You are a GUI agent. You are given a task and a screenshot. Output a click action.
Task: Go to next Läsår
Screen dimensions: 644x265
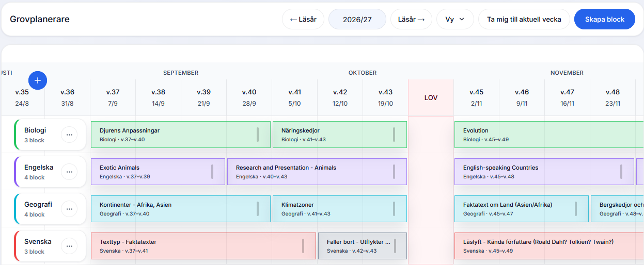pos(411,19)
